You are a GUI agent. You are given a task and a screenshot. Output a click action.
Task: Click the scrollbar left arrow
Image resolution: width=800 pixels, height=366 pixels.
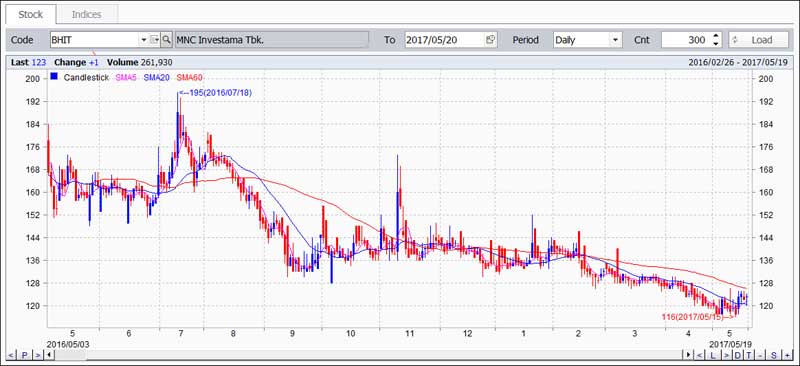[48, 355]
